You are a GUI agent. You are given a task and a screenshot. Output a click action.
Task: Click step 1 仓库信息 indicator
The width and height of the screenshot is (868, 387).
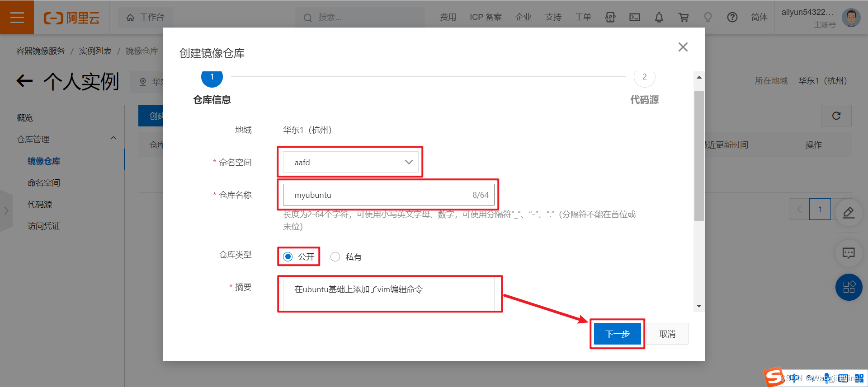212,78
